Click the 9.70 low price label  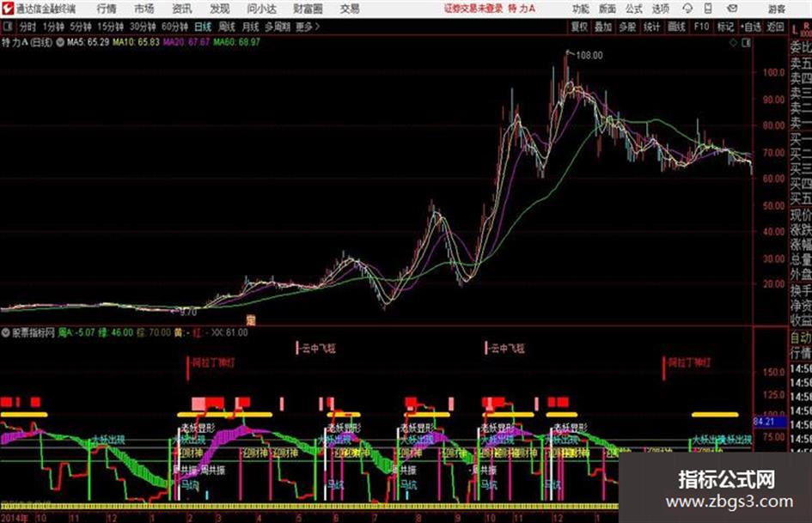coord(188,313)
